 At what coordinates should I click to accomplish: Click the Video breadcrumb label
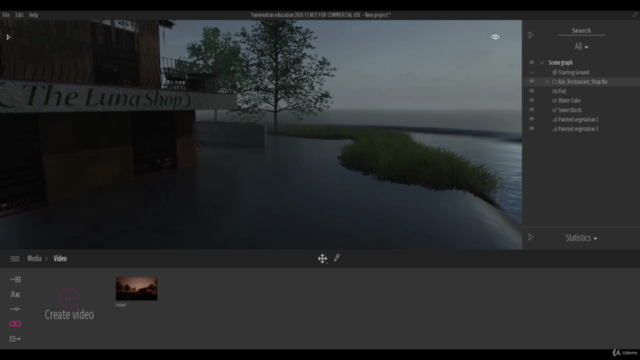click(x=60, y=258)
